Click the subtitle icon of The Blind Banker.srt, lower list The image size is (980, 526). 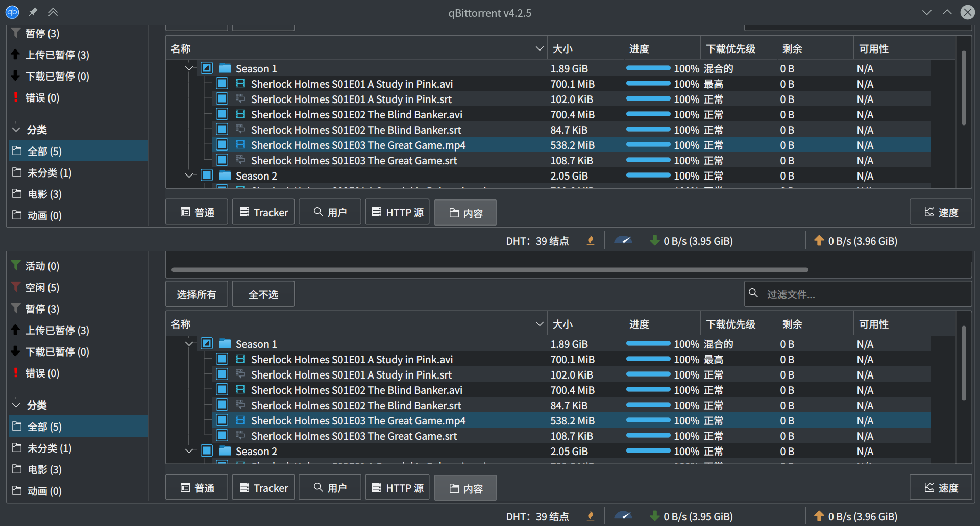pos(240,405)
